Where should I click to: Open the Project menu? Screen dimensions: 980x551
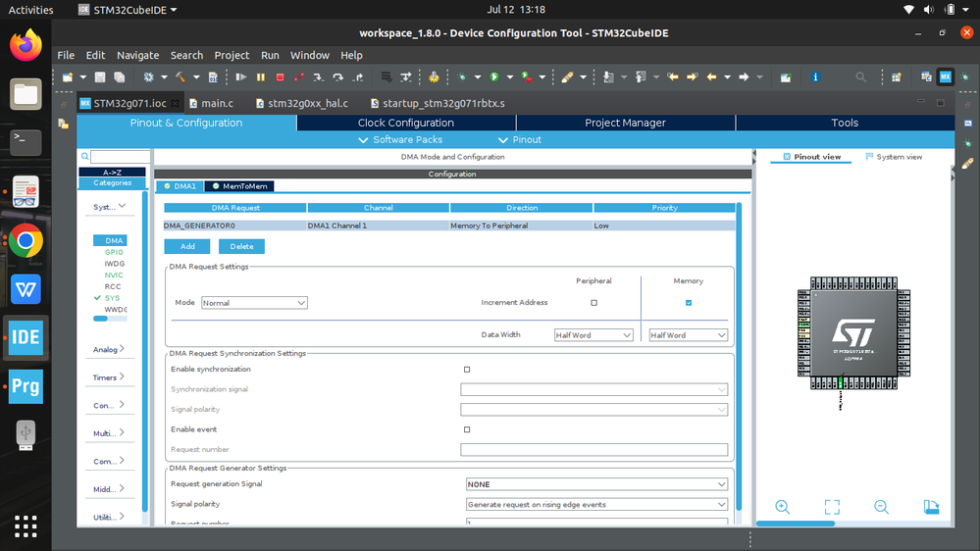coord(232,55)
